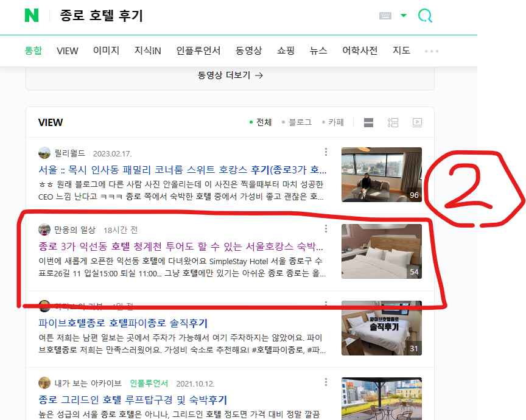Click the snippet text starting ㅎㅎ 원래 블로그에

(181, 190)
